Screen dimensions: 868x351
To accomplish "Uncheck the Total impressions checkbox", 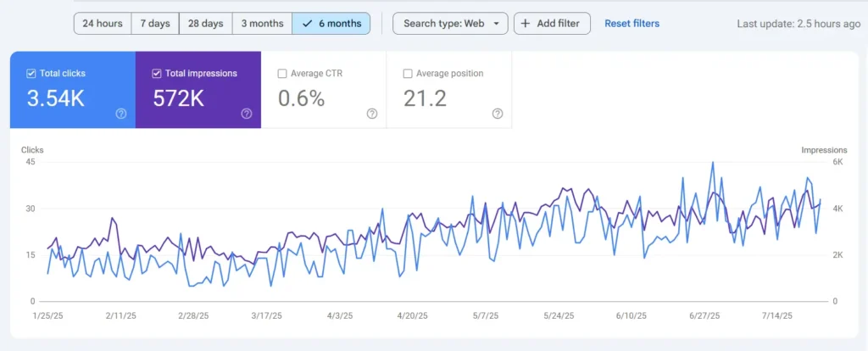I will coord(157,74).
